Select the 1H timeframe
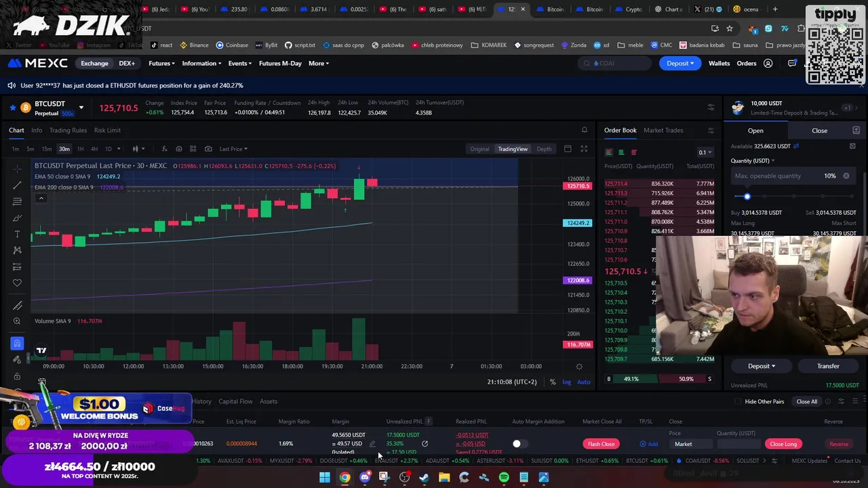868x488 pixels. click(80, 149)
